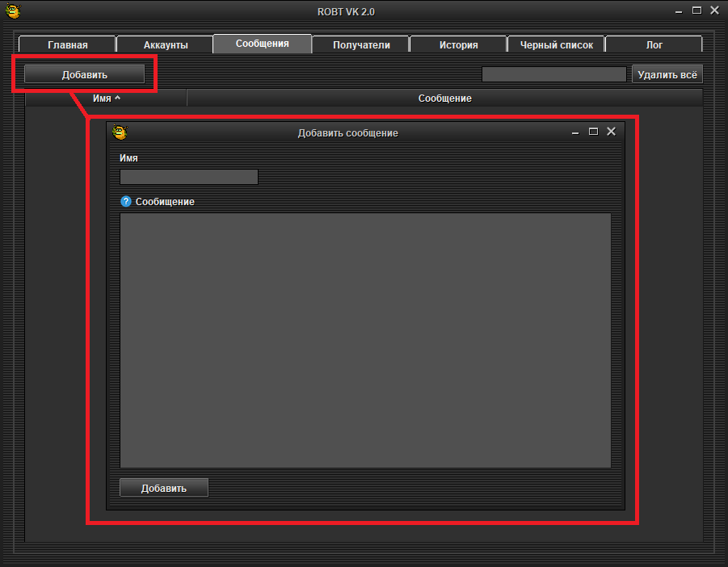
Task: Click inside the large Сообщение text area
Action: pyautogui.click(x=365, y=340)
